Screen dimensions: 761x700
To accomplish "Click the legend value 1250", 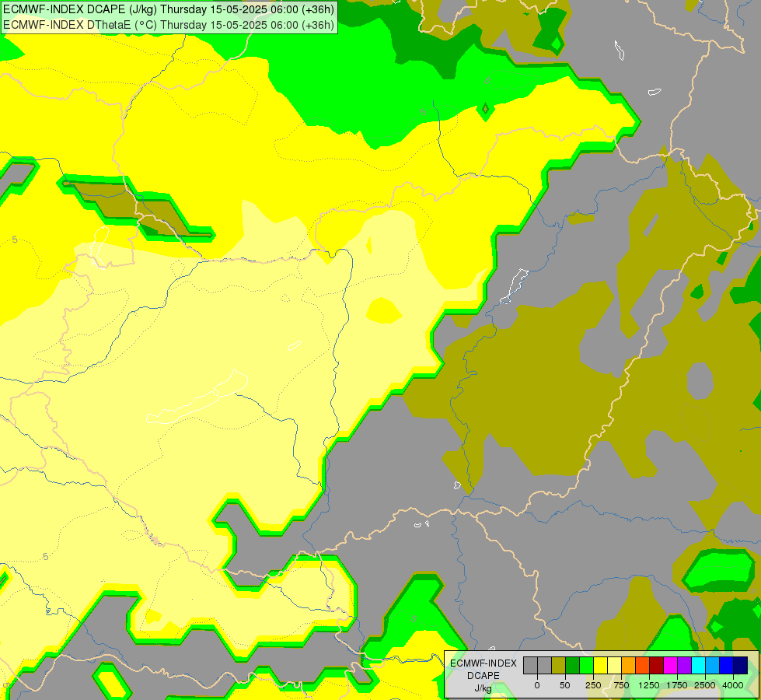I will pos(649,685).
